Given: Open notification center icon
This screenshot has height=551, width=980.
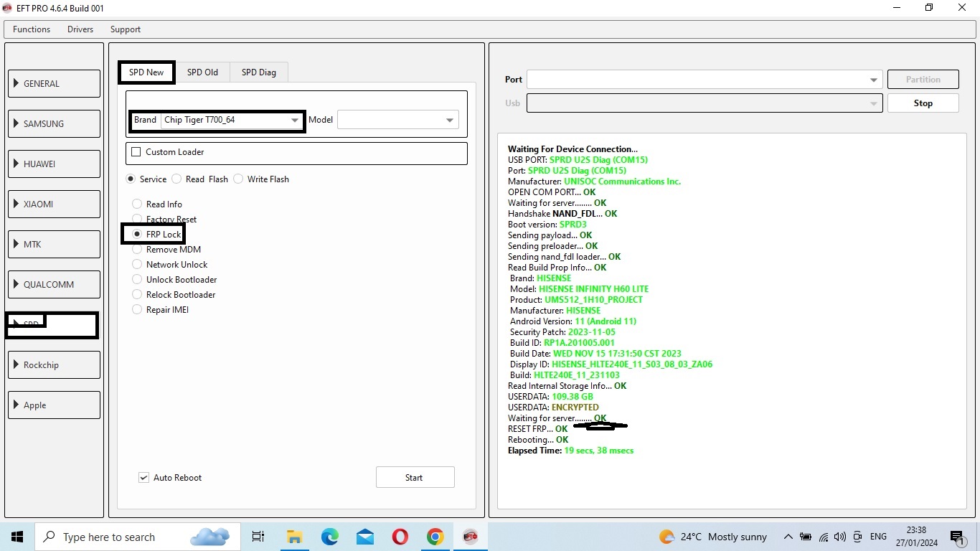Looking at the screenshot, I should point(957,537).
